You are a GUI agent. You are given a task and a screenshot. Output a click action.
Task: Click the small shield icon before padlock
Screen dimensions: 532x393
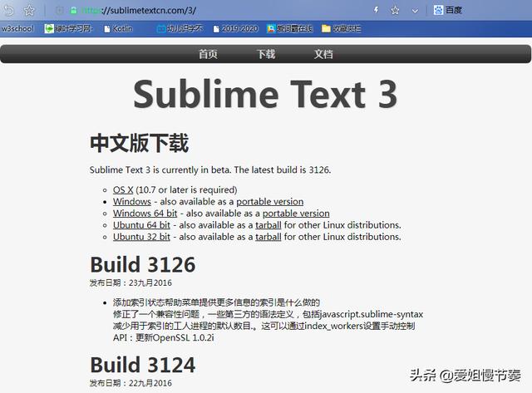[x=59, y=11]
